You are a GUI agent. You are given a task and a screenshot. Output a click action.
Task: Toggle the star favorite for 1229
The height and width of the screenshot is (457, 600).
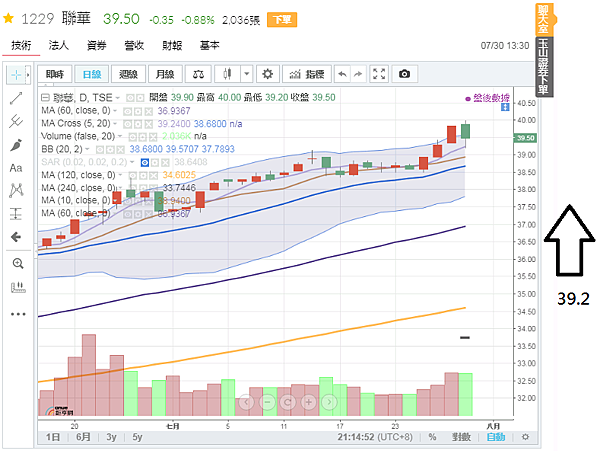(8, 18)
